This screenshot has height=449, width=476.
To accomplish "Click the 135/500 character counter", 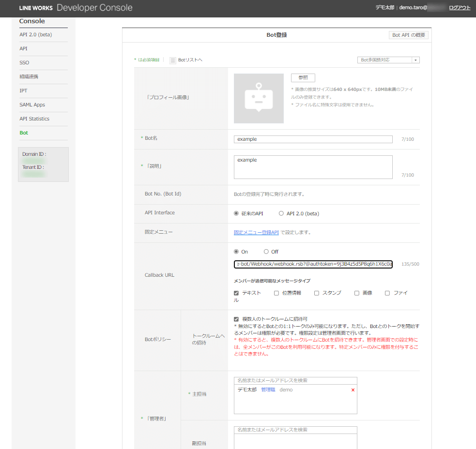I will pos(410,264).
